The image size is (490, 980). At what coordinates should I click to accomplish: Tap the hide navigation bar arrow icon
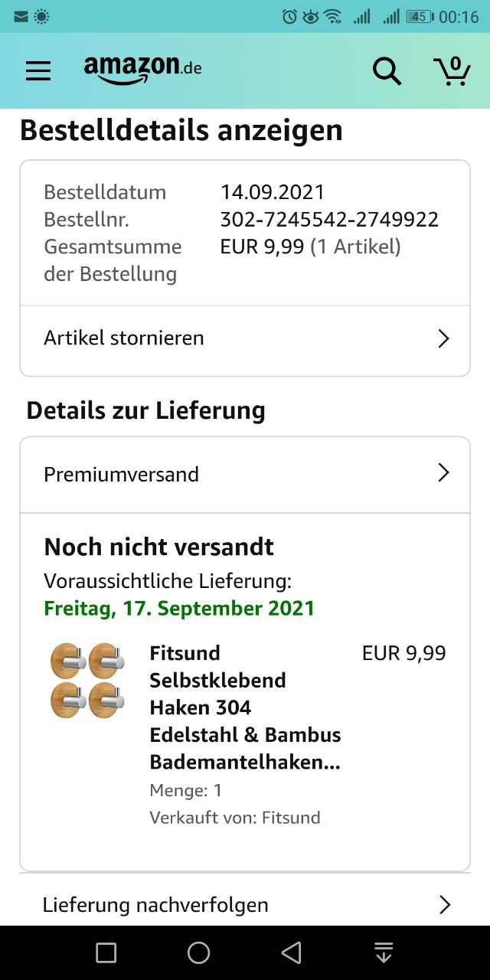[x=384, y=952]
